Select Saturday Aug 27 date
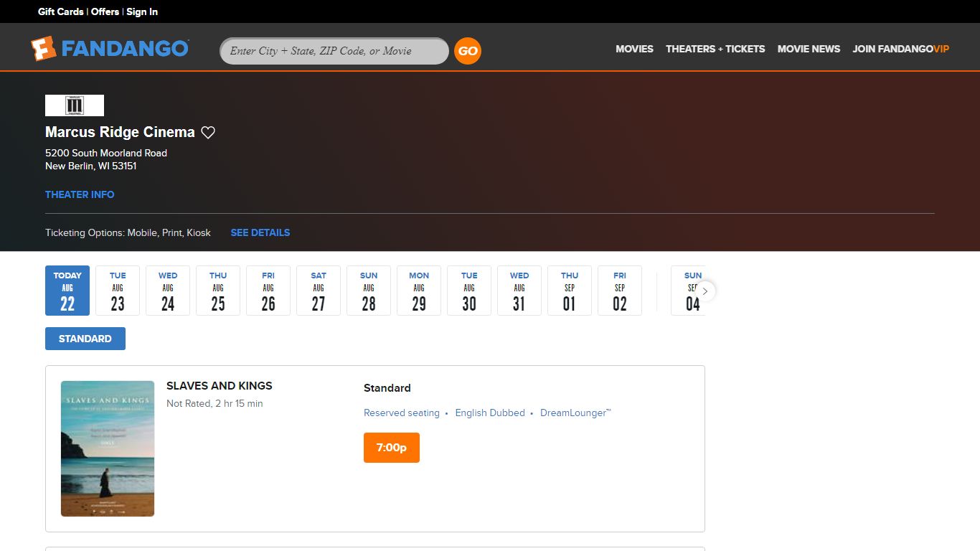The width and height of the screenshot is (980, 551). point(319,291)
